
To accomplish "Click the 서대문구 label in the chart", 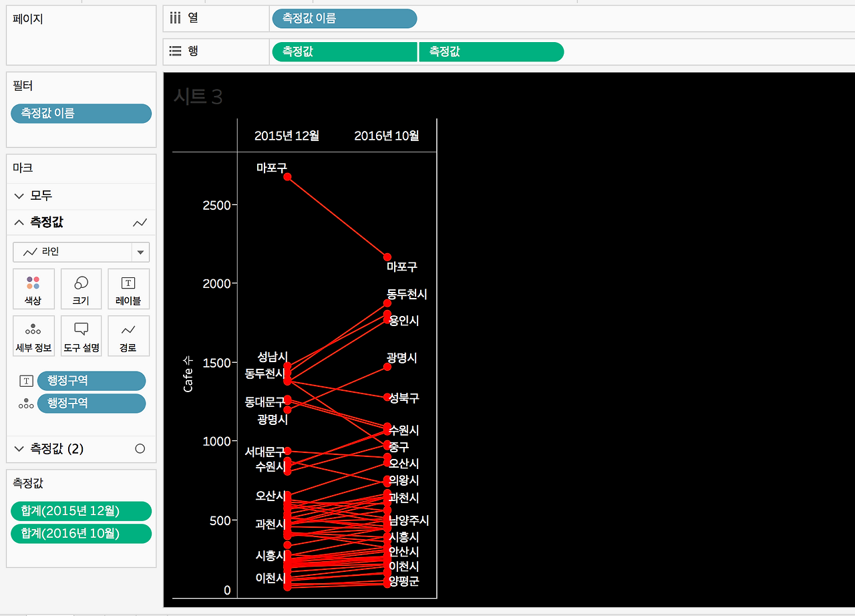I will 265,452.
